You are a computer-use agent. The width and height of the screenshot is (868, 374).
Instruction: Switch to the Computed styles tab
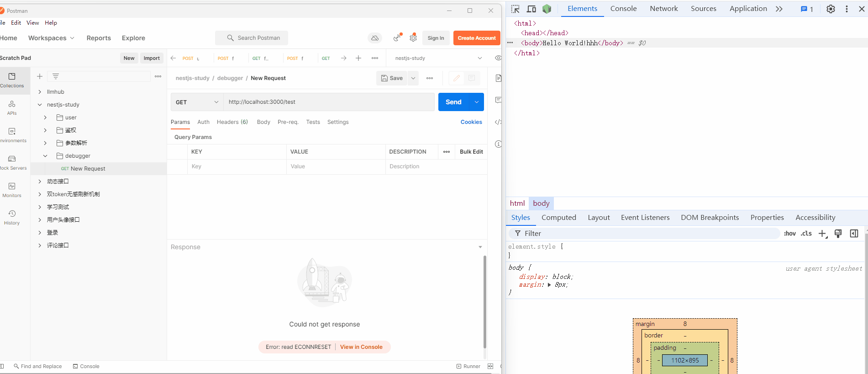coord(559,218)
